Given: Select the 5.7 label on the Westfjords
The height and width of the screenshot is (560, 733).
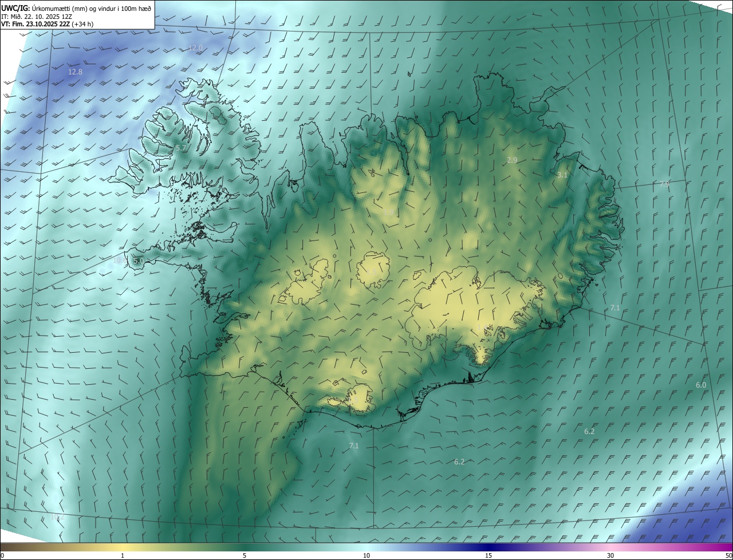Looking at the screenshot, I should pos(181,148).
